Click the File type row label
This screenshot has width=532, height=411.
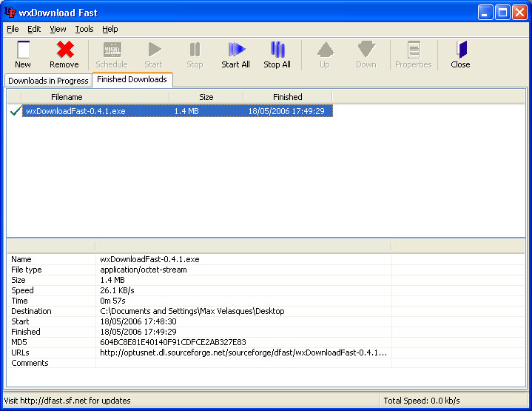point(27,270)
